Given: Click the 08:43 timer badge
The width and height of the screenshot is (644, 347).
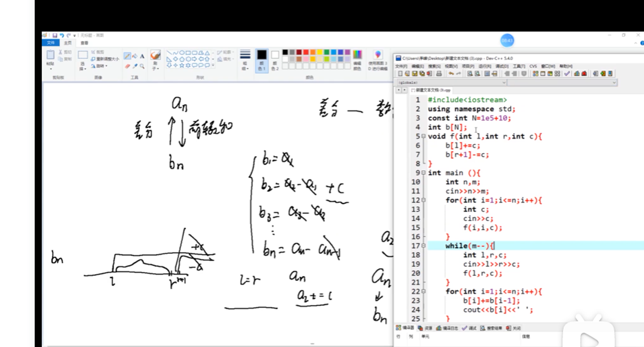Looking at the screenshot, I should [507, 41].
